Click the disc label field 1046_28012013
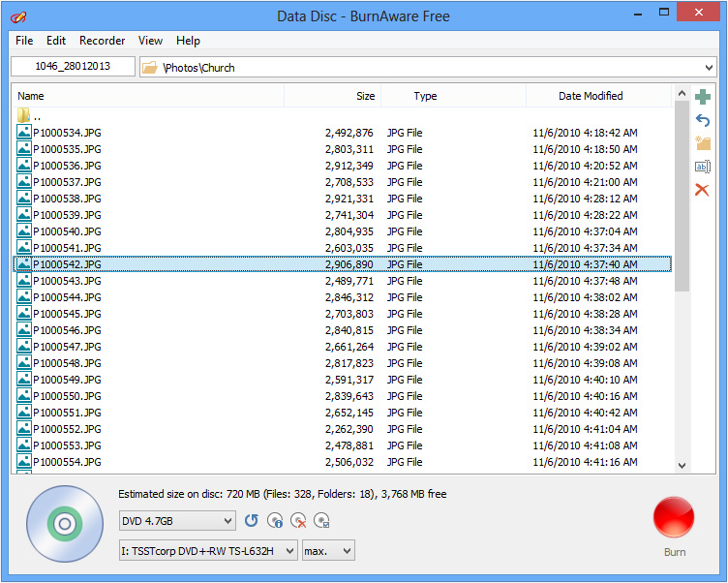 tap(73, 66)
